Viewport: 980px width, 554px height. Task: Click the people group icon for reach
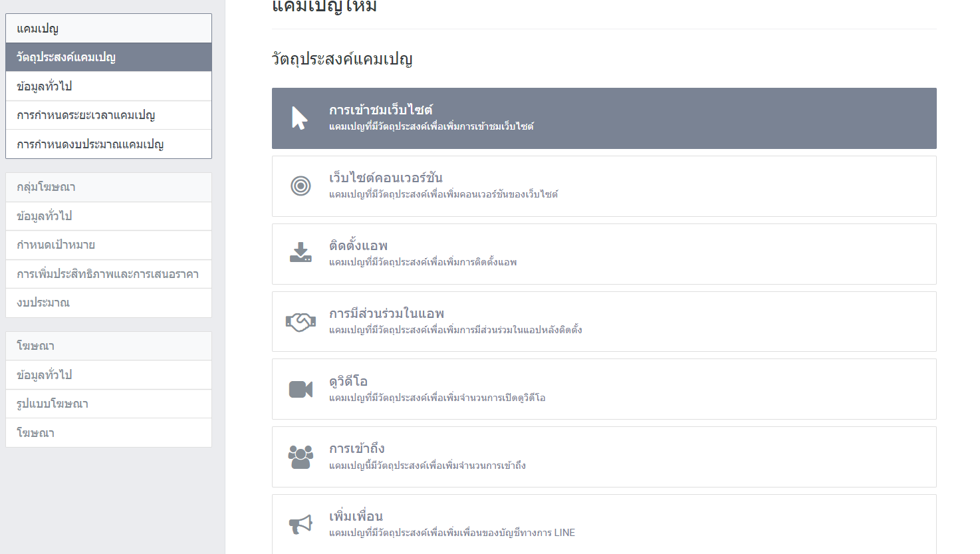point(301,457)
